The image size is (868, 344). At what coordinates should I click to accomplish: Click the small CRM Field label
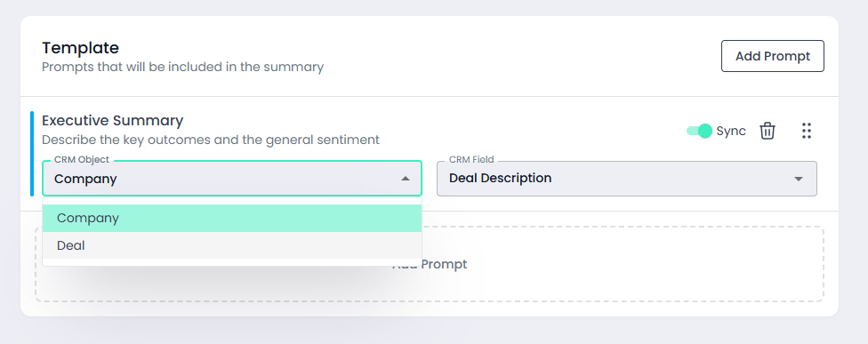click(x=471, y=160)
